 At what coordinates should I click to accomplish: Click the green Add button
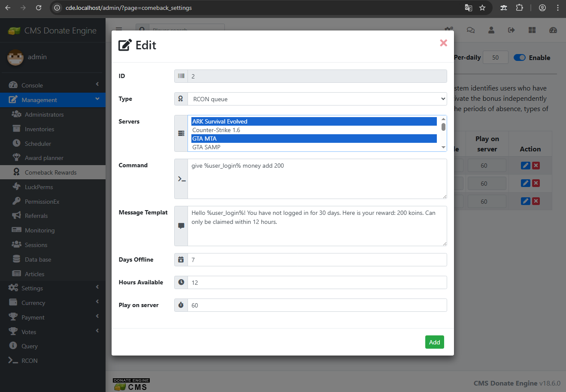434,342
